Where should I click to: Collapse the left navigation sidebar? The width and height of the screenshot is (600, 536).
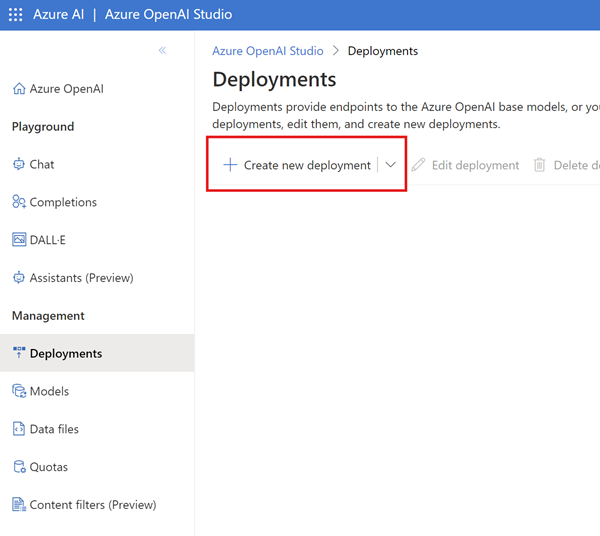point(162,51)
